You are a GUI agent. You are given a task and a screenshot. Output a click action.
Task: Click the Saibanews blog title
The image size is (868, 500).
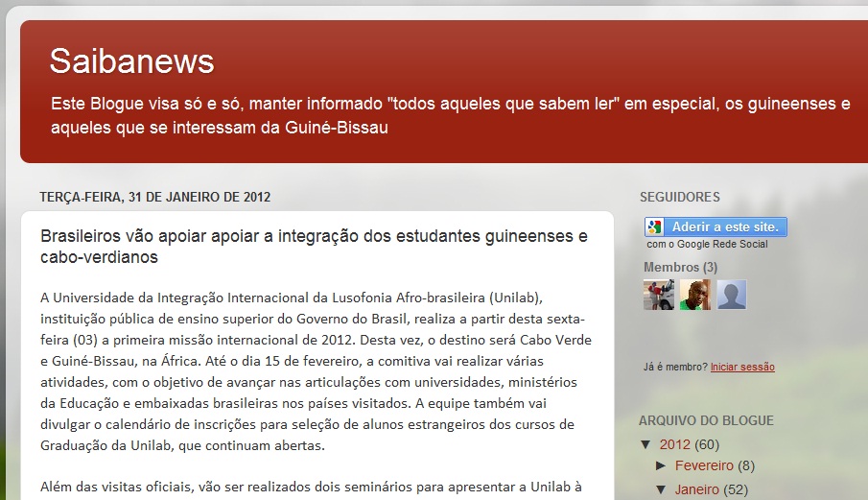(x=131, y=61)
